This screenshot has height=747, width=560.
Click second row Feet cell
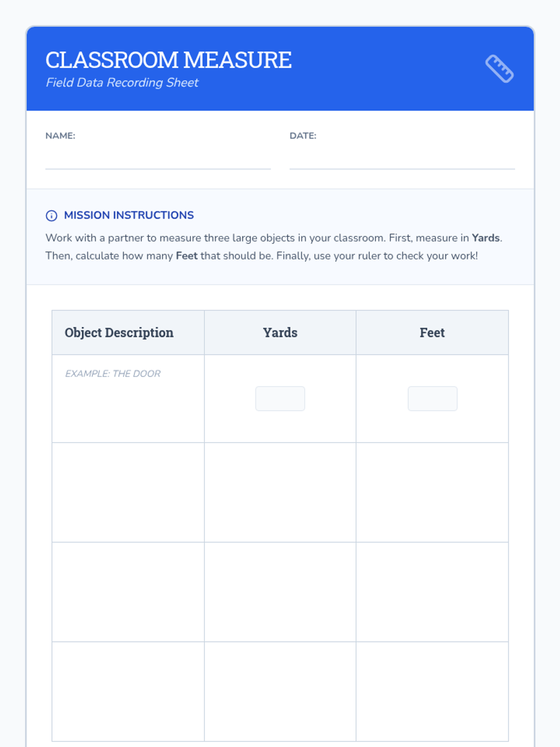pos(432,493)
